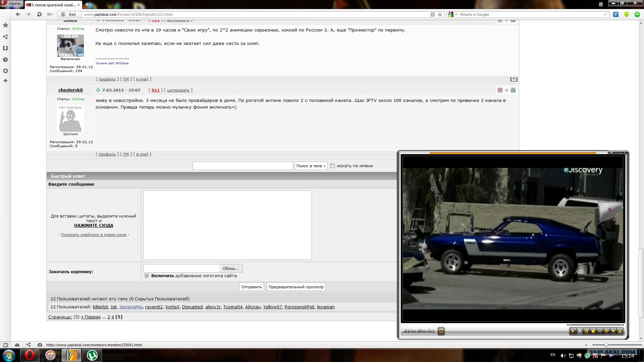Open the blue T extension icon
The width and height of the screenshot is (644, 362).
pyautogui.click(x=616, y=14)
